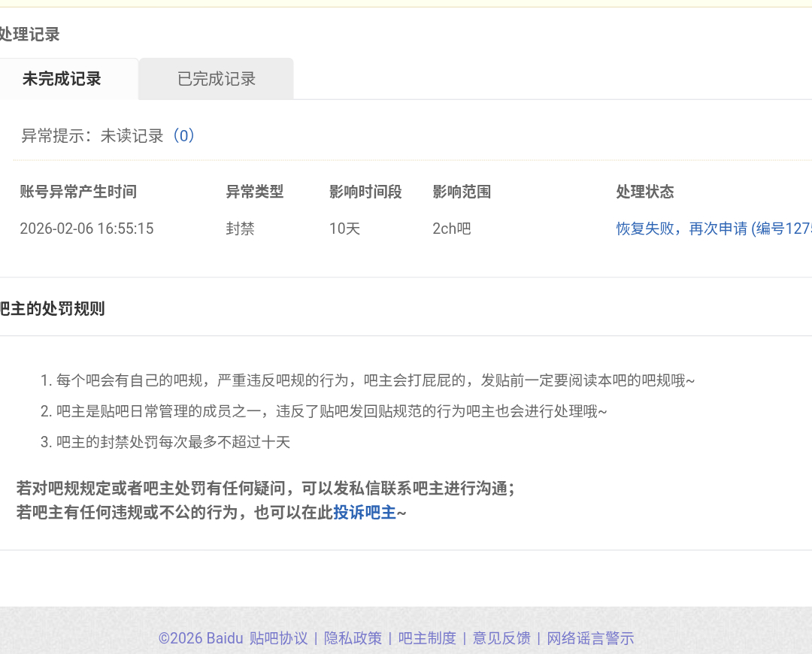Switch to the 未完成记录 tab
Screen dimensions: 812x654
[x=62, y=79]
